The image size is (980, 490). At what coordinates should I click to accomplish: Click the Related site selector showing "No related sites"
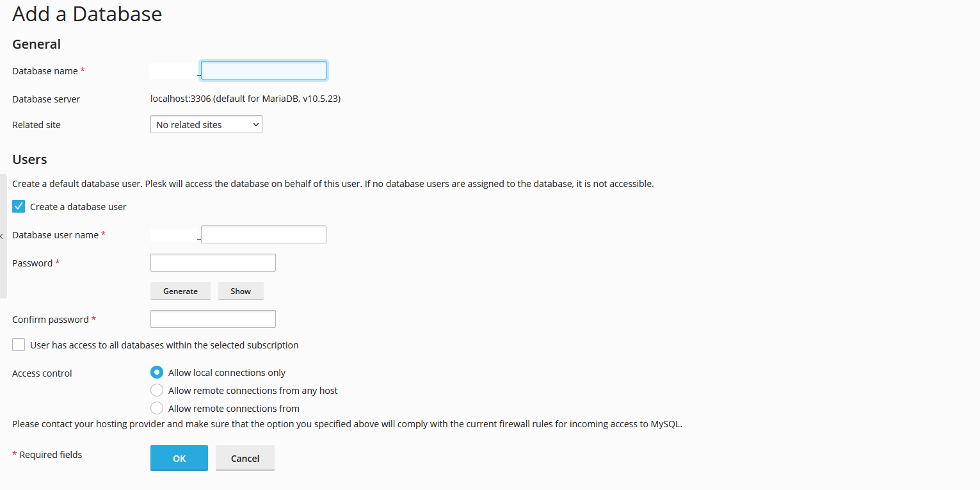click(205, 124)
